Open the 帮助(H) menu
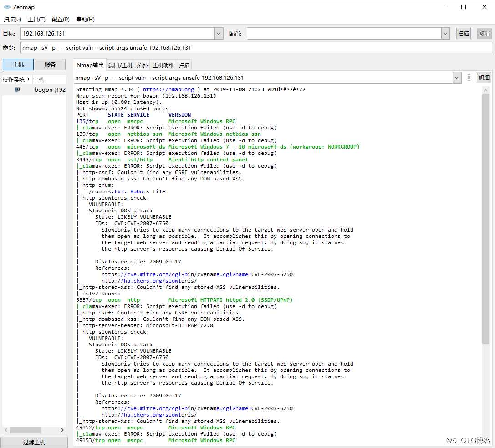The height and width of the screenshot is (448, 495). pos(85,20)
